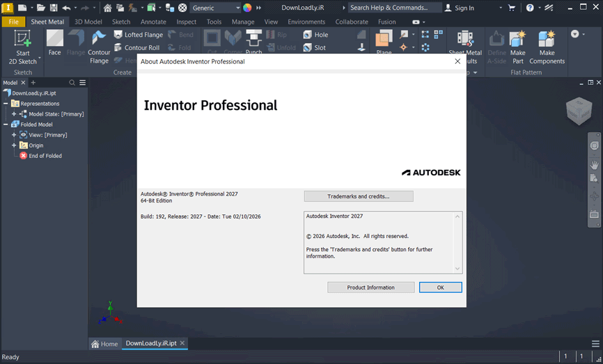Click the Plane work feature tool
Viewport: 603px width, 364px height.
[x=384, y=42]
